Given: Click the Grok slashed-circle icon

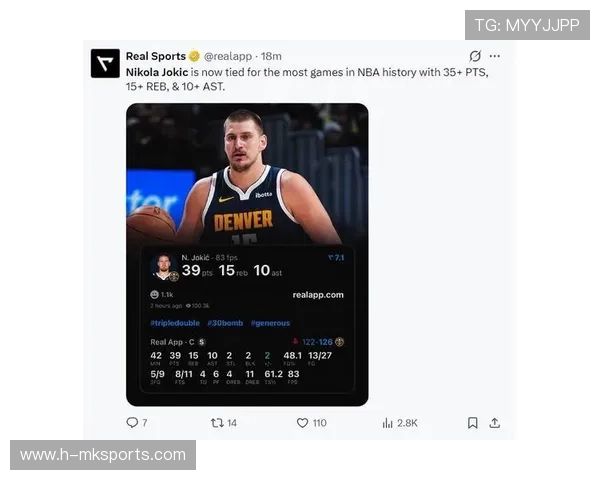Looking at the screenshot, I should [475, 56].
